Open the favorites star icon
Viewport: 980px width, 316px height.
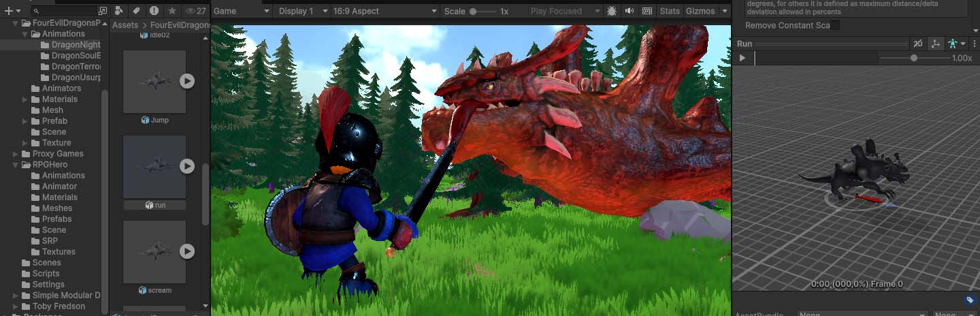172,11
